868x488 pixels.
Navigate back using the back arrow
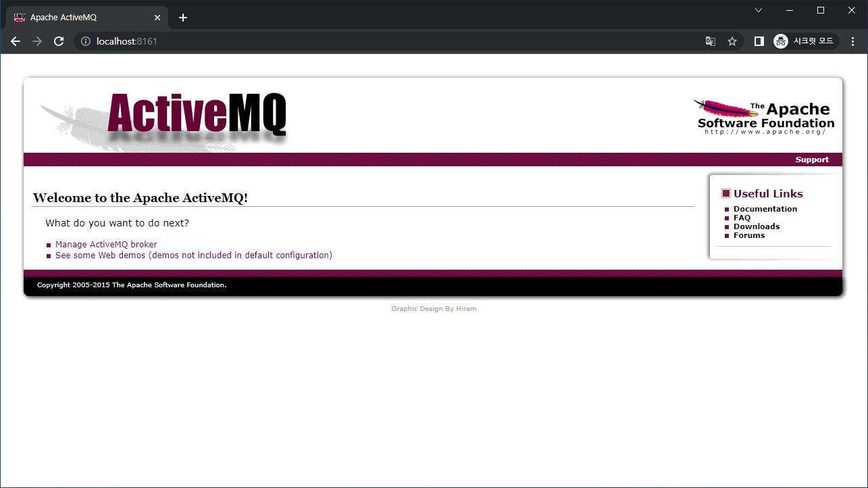click(x=16, y=41)
